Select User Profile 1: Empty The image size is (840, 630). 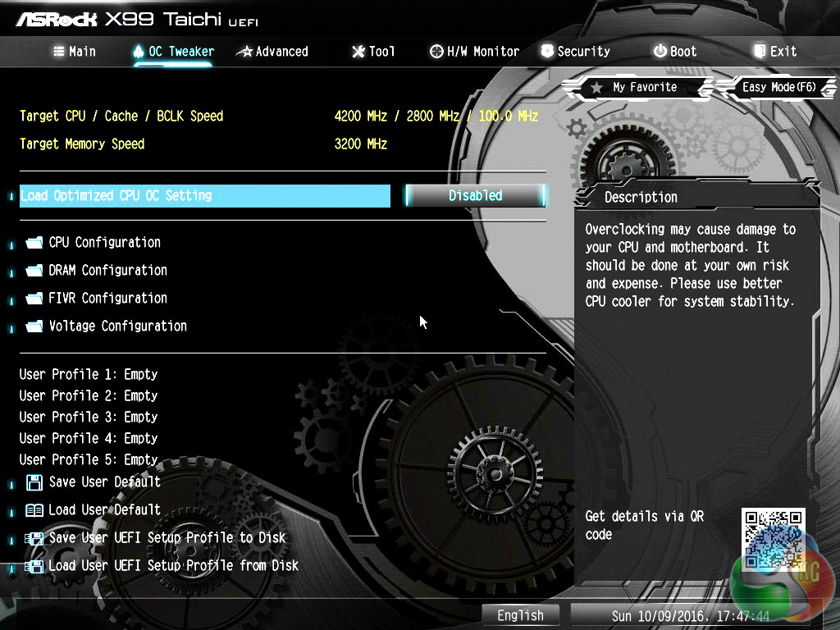(89, 374)
